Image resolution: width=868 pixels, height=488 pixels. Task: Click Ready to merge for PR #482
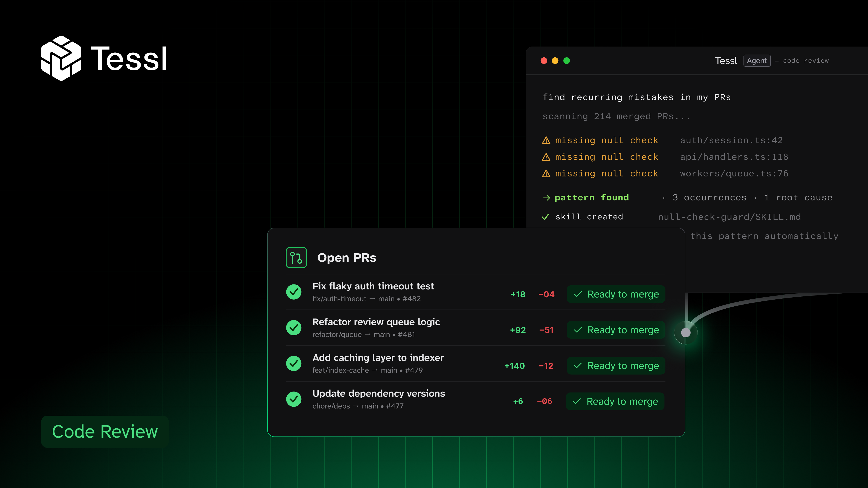(x=616, y=294)
